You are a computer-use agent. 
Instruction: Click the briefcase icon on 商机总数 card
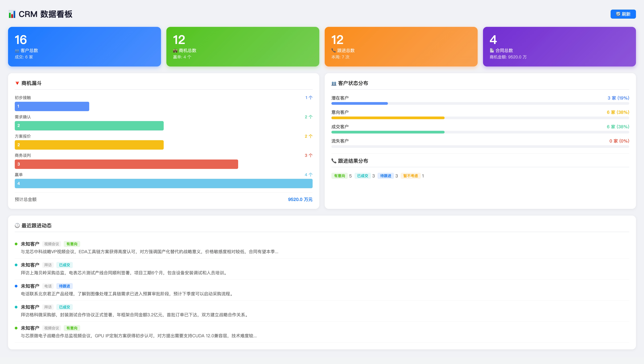click(x=175, y=51)
